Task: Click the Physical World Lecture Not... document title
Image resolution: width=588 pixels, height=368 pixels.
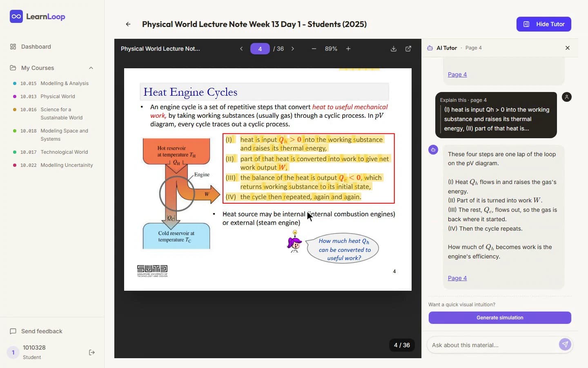Action: pos(160,49)
